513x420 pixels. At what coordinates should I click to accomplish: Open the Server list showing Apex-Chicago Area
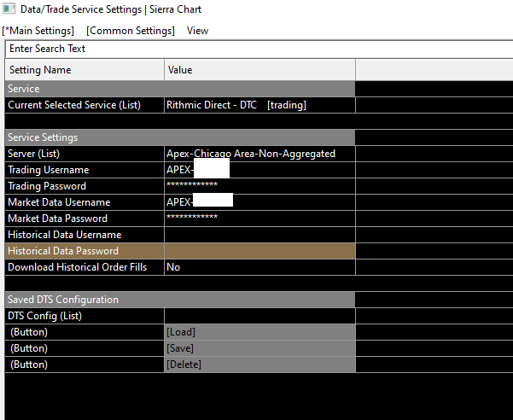[x=259, y=154]
